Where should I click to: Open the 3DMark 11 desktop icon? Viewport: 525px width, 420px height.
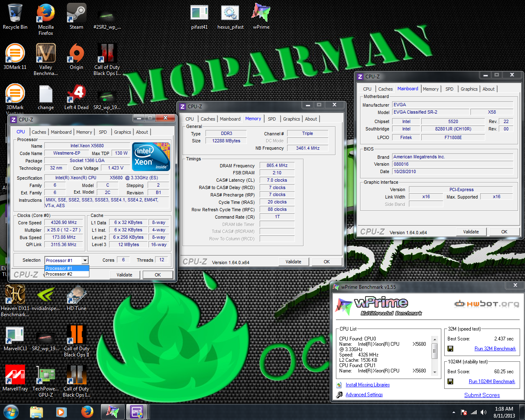(x=15, y=57)
